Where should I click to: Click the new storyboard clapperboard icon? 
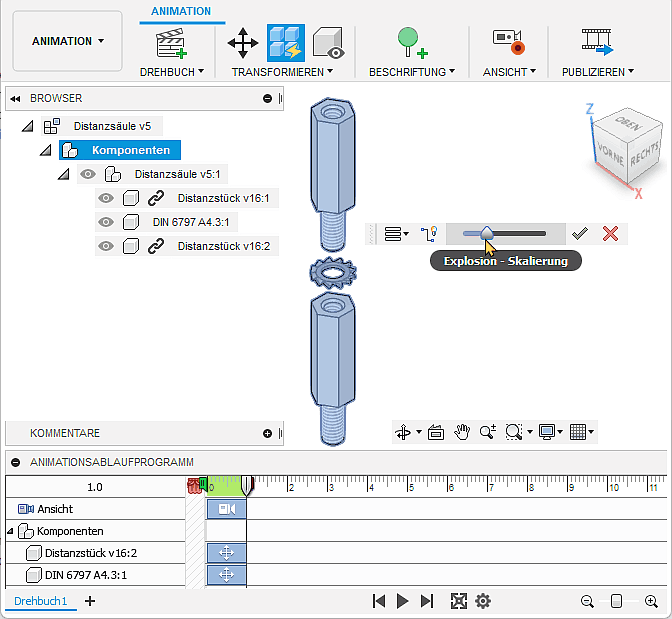[172, 43]
